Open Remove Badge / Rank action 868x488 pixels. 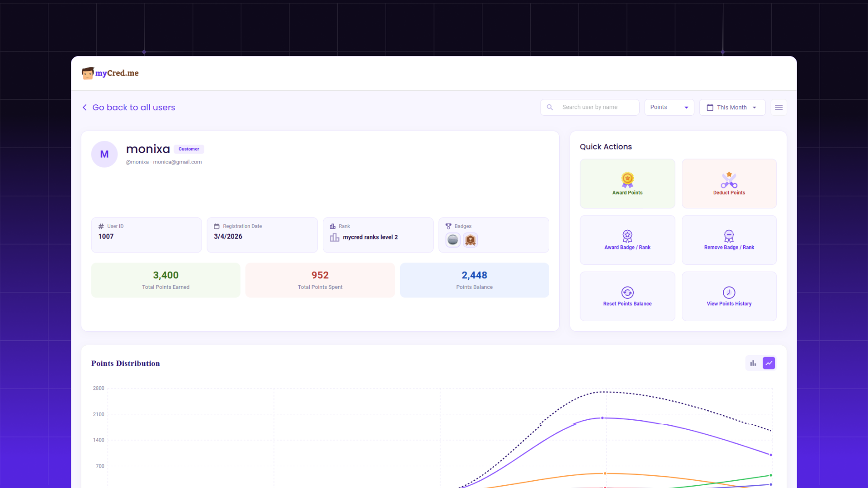(729, 240)
